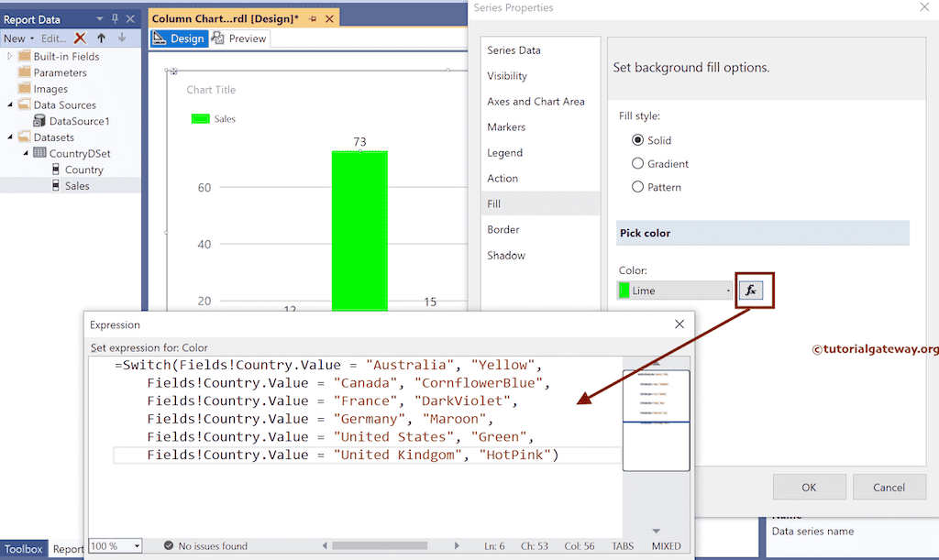
Task: Click the fx expression button beside Color
Action: (752, 290)
